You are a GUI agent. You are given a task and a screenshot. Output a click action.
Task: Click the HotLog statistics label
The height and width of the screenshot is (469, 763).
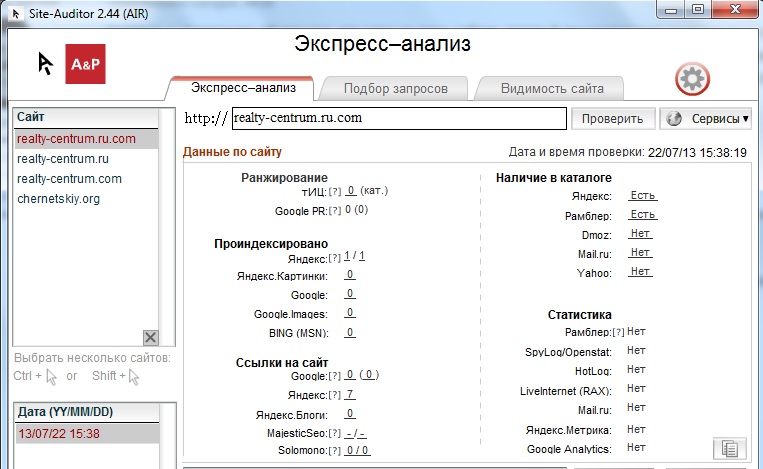pyautogui.click(x=593, y=371)
